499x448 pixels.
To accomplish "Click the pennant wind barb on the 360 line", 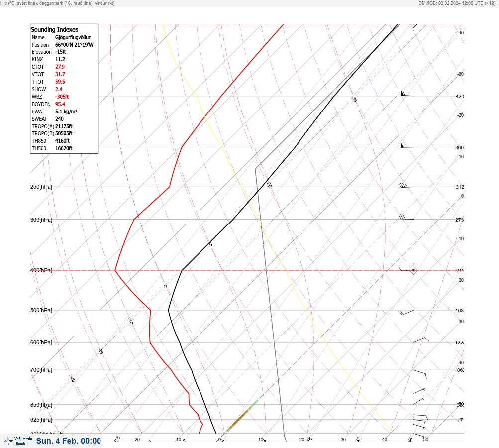I will (407, 145).
